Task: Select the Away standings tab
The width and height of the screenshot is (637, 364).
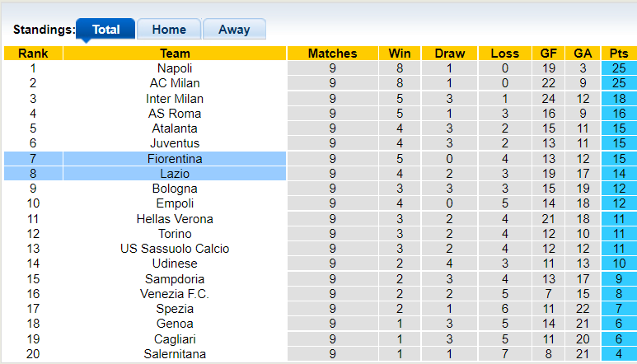Action: pos(234,30)
